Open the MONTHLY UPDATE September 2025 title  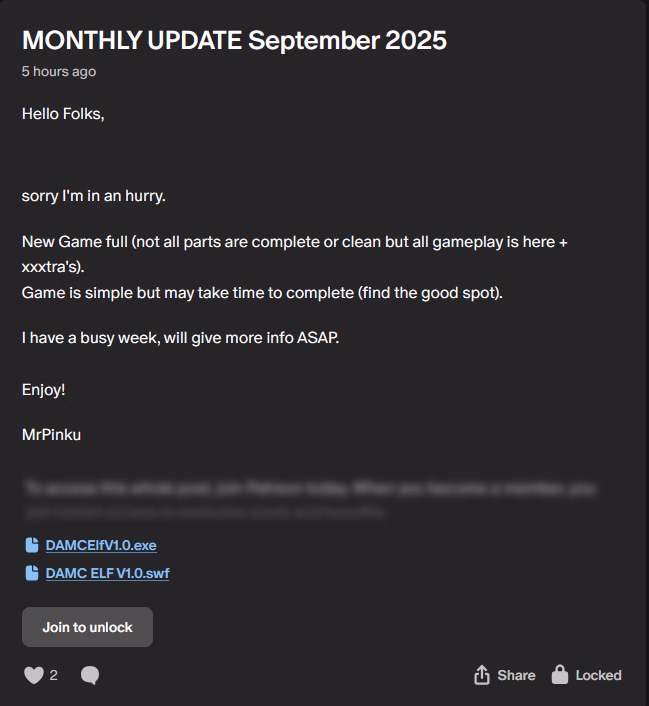(x=234, y=40)
